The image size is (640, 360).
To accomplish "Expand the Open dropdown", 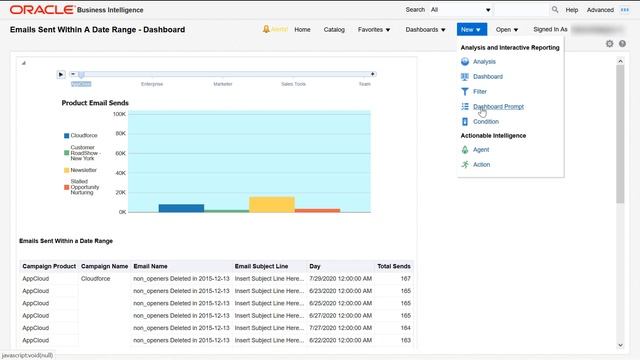I will click(x=507, y=30).
